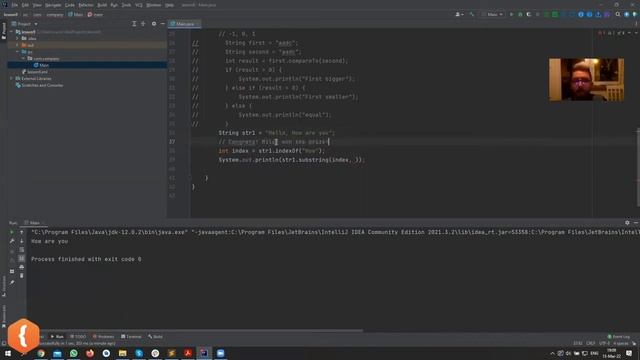
Task: Open the Code menu
Action: pyautogui.click(x=70, y=5)
